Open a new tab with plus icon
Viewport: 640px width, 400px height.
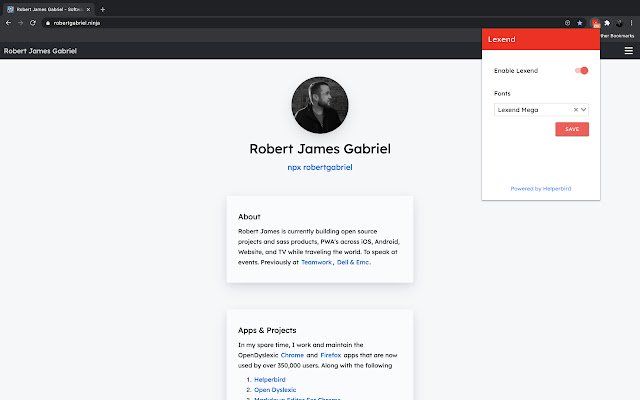click(102, 9)
